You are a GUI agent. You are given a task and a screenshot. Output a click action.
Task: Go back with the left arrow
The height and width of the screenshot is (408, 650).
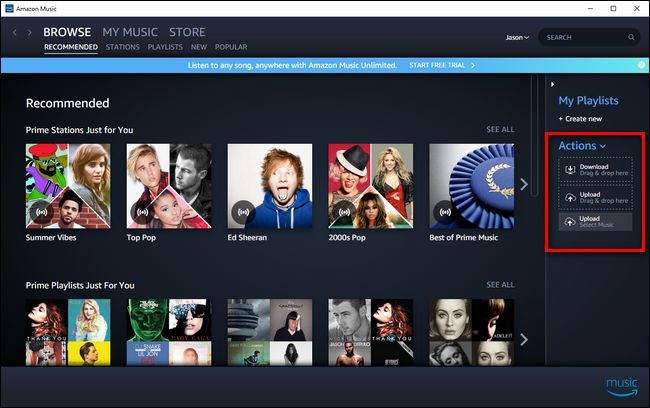click(x=15, y=32)
